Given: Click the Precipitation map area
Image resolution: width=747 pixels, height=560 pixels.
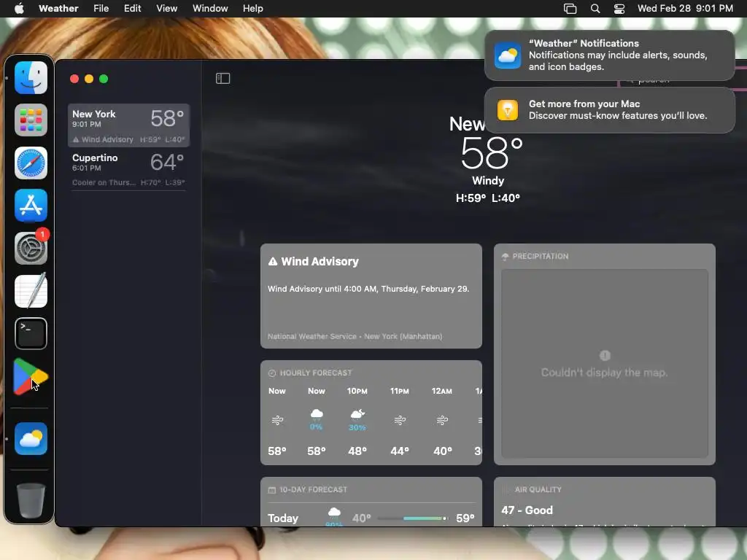Looking at the screenshot, I should click(605, 364).
